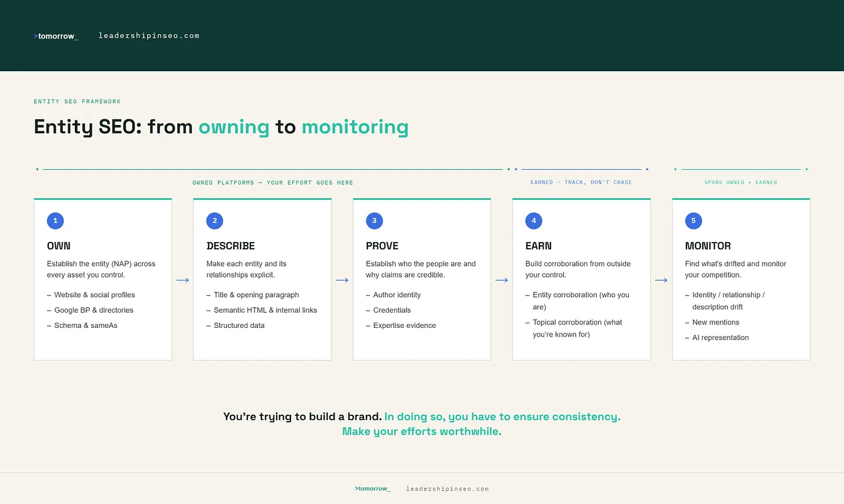
Task: Click the MONITOR card title
Action: (x=708, y=246)
